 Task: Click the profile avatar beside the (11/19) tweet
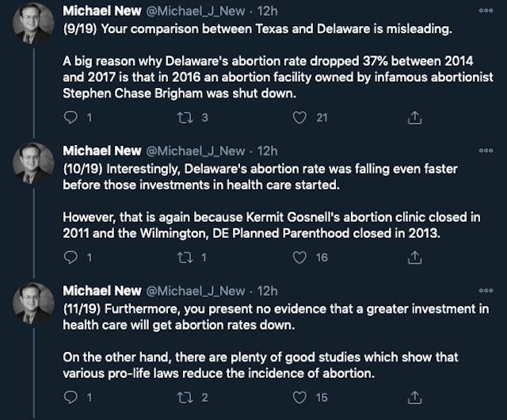33,305
